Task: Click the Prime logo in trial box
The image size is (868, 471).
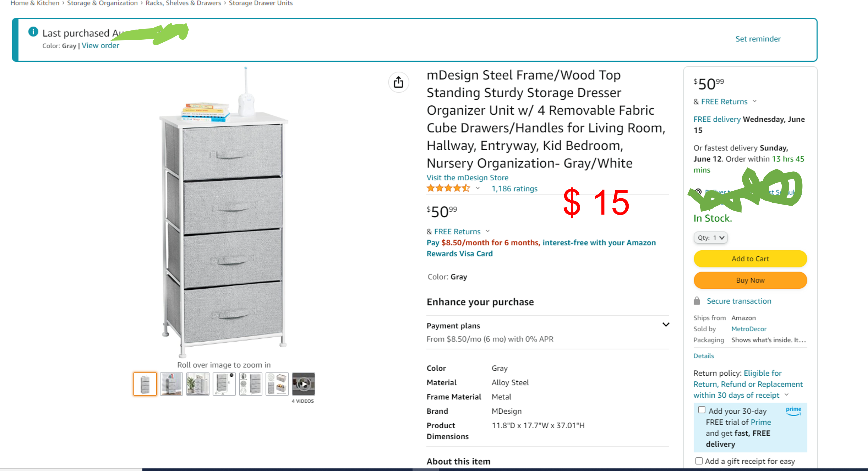Action: click(x=793, y=411)
